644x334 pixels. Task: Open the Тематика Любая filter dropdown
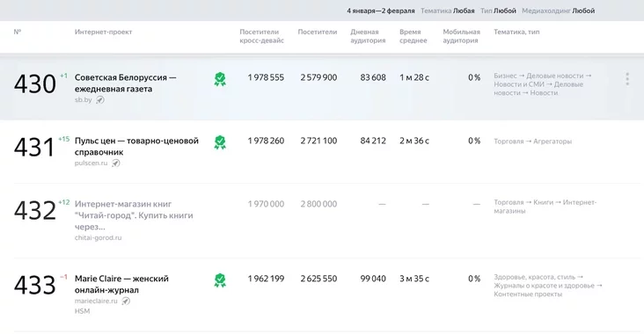[447, 11]
